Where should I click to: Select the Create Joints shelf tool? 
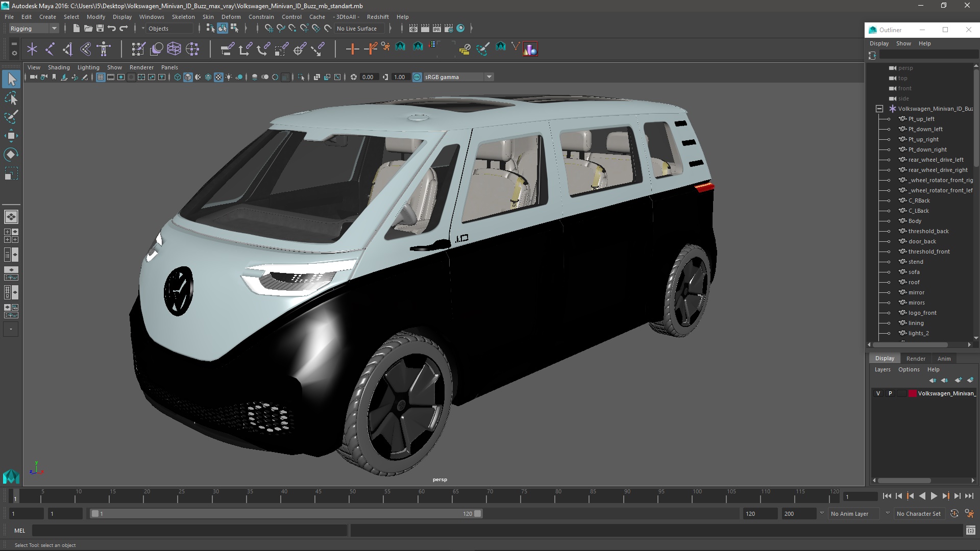[50, 49]
